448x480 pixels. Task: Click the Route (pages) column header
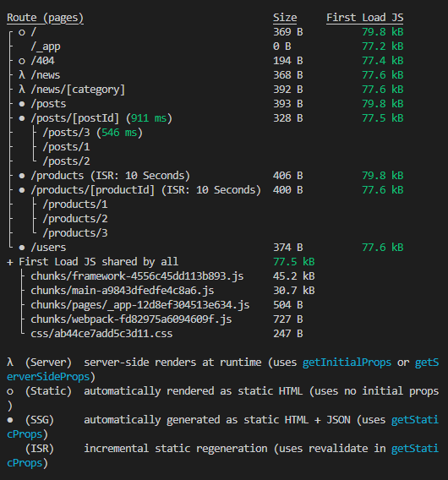pyautogui.click(x=45, y=18)
